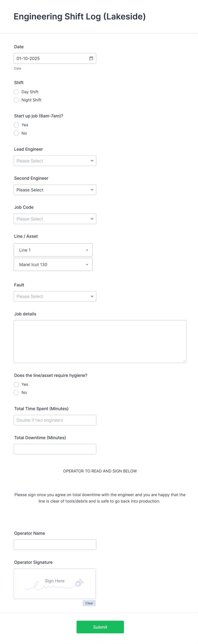Click inside the Job details text area

(100, 341)
